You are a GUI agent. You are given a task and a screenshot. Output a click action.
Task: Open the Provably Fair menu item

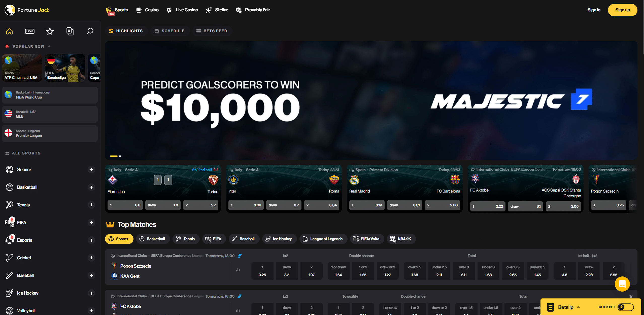[253, 10]
